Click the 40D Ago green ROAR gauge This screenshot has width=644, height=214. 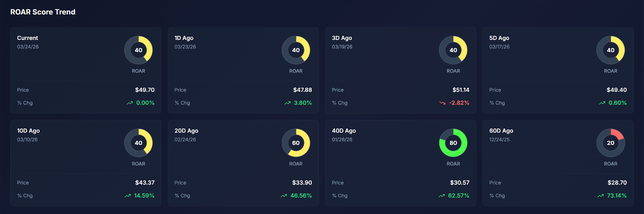453,143
